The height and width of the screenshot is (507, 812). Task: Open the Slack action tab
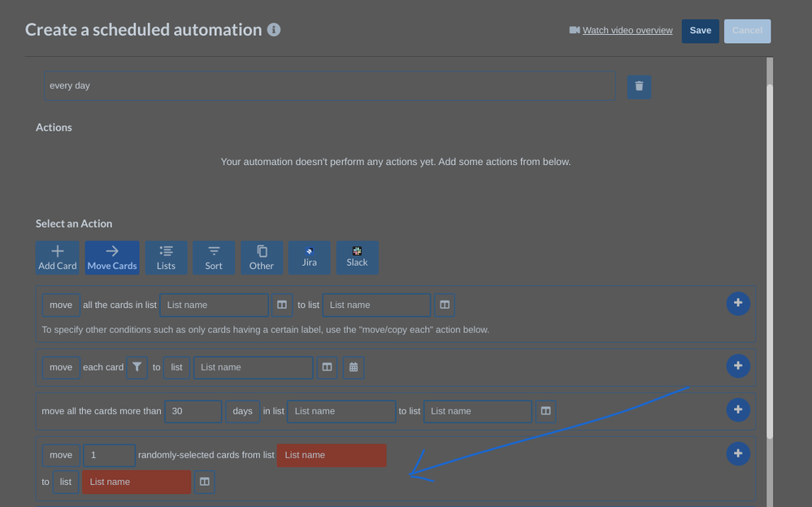point(358,258)
